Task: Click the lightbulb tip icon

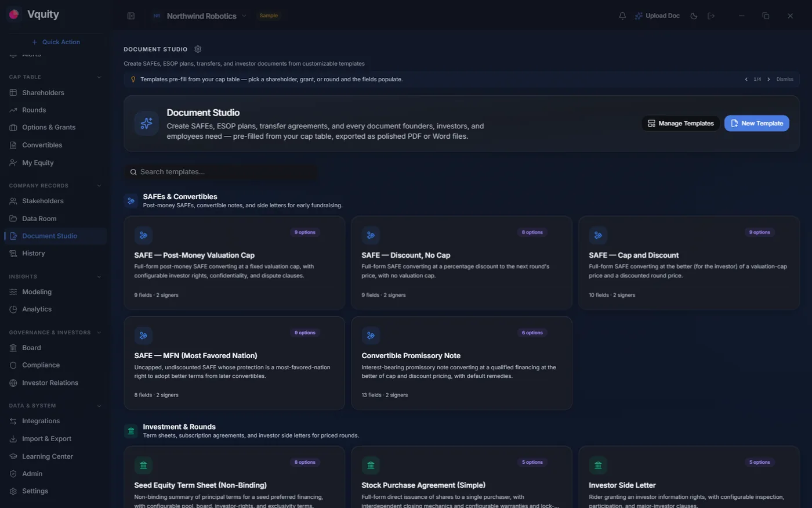Action: coord(133,80)
